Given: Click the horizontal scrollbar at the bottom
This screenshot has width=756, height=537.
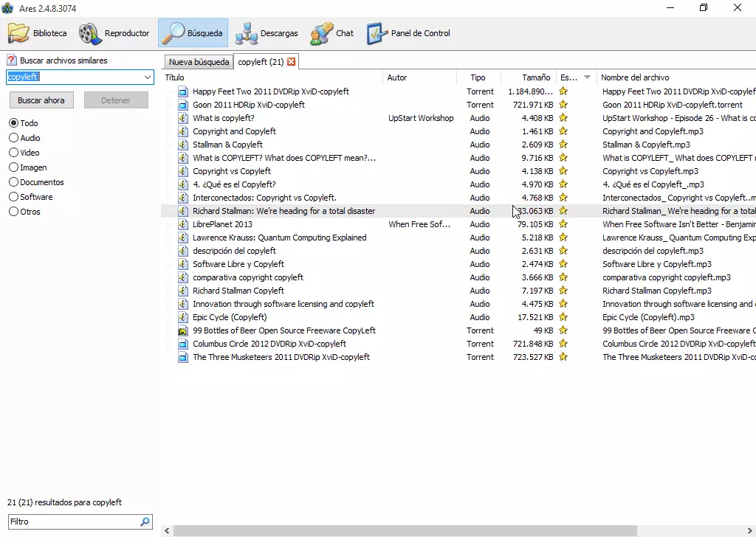Looking at the screenshot, I should click(406, 530).
